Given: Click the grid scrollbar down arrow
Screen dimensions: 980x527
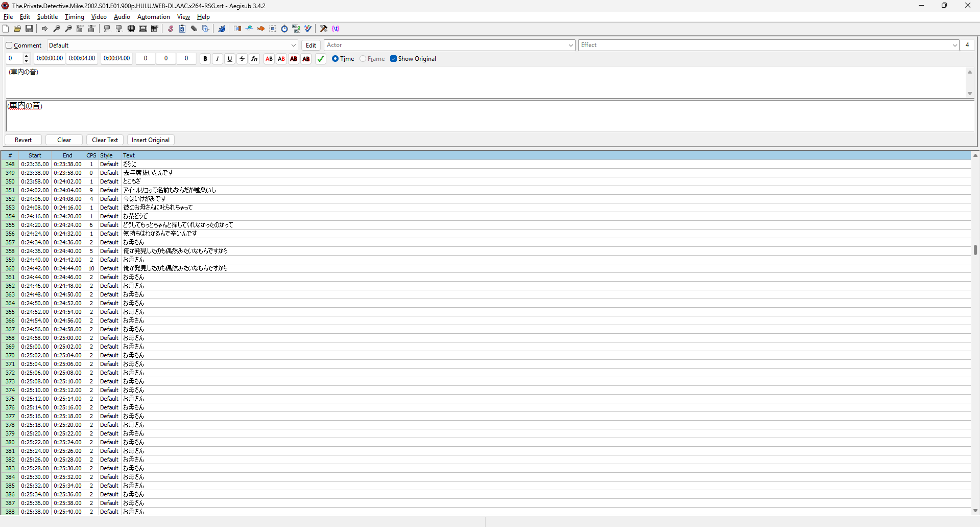Looking at the screenshot, I should [x=975, y=511].
